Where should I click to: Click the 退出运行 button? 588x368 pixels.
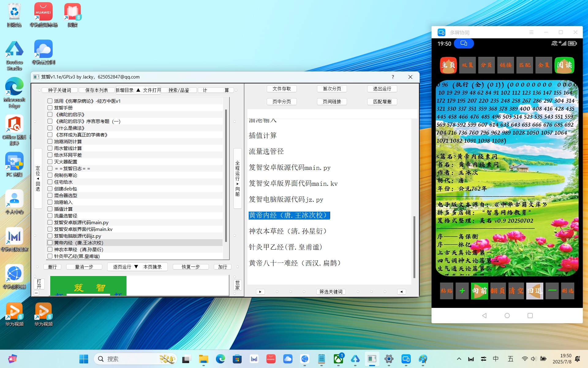(382, 89)
